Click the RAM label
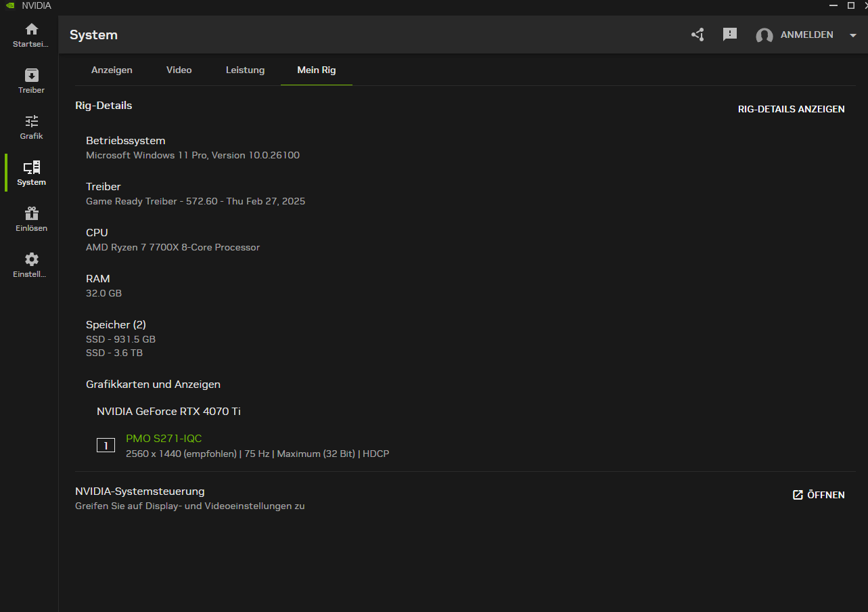Viewport: 868px width, 612px height. (x=97, y=279)
